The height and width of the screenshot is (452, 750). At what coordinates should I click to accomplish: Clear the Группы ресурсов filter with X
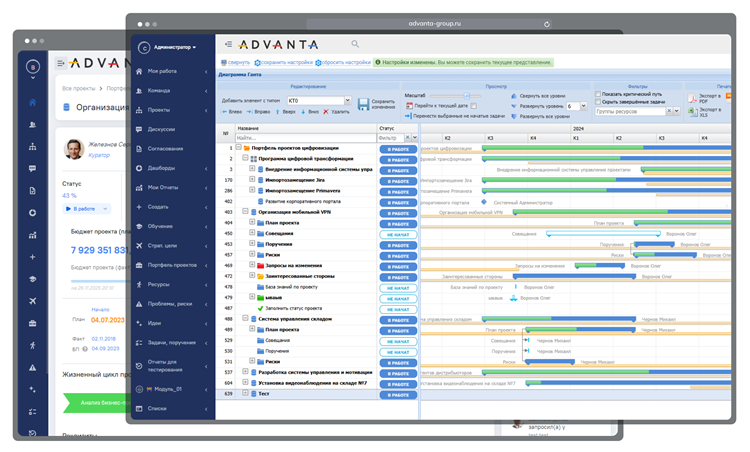pos(669,111)
